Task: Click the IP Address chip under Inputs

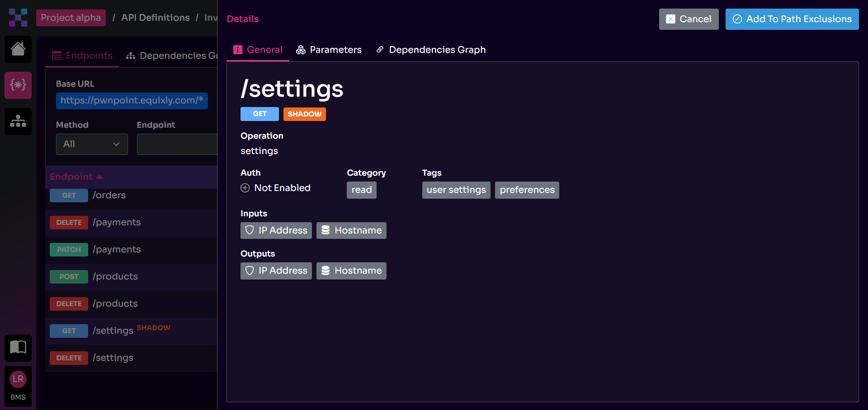Action: tap(276, 230)
